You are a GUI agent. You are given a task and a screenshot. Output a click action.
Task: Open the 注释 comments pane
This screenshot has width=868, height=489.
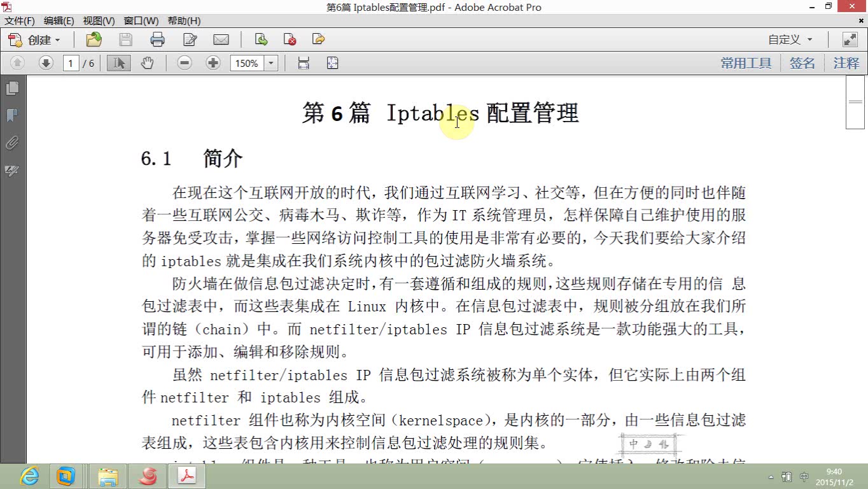(845, 63)
